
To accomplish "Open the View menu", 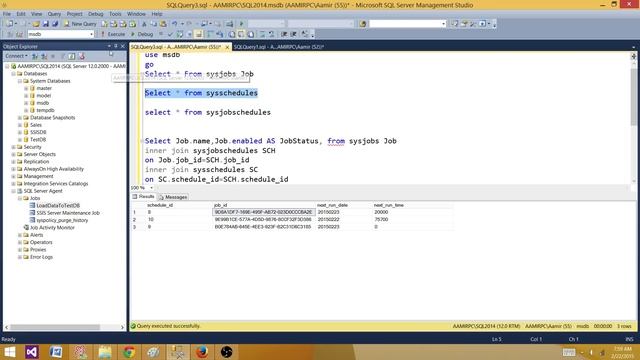I will click(36, 14).
